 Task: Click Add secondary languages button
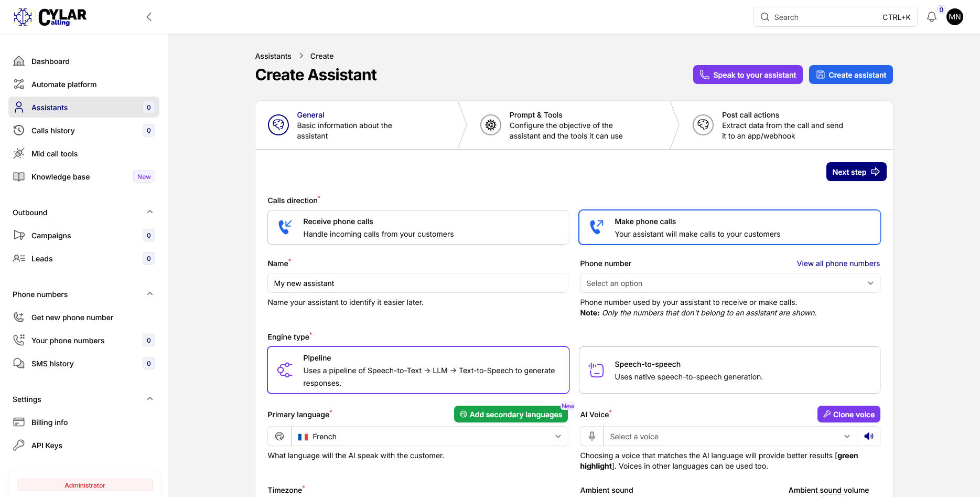click(511, 414)
